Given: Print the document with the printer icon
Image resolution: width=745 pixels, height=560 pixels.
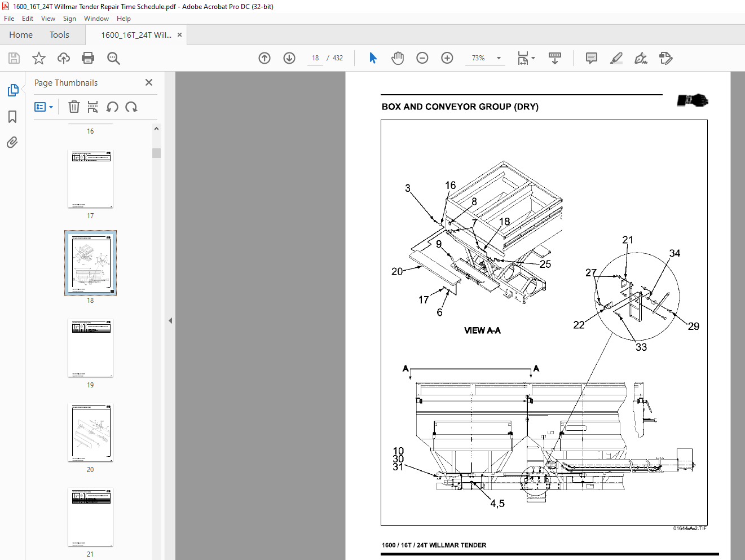Looking at the screenshot, I should click(x=88, y=58).
